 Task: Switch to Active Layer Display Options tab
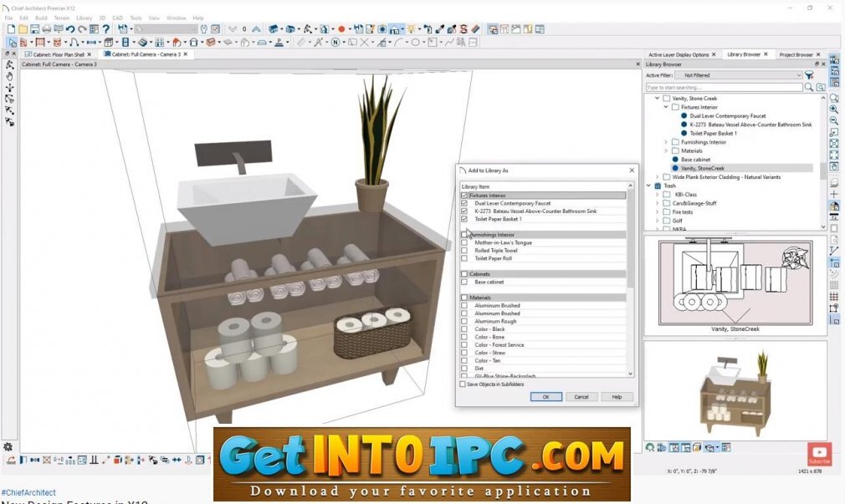pyautogui.click(x=678, y=54)
